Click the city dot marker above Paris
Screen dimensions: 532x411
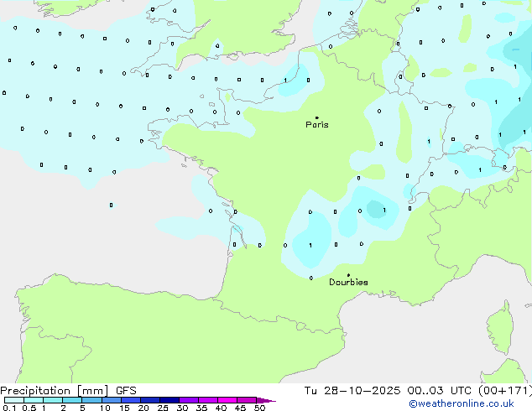[x=317, y=117]
